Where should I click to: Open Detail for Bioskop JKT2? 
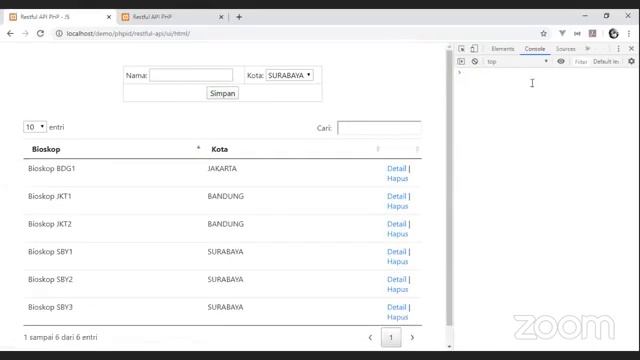click(396, 224)
